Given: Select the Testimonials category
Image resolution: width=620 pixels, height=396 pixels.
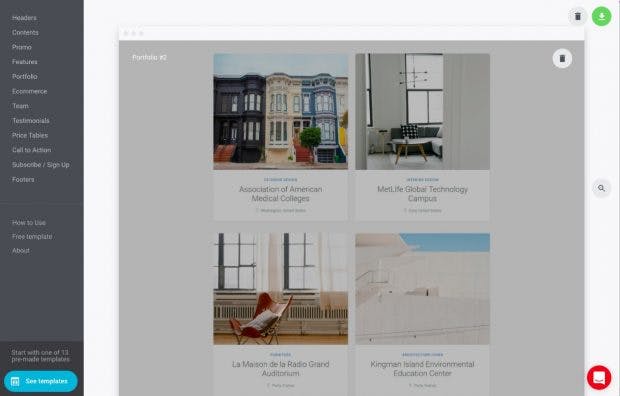Looking at the screenshot, I should [30, 121].
